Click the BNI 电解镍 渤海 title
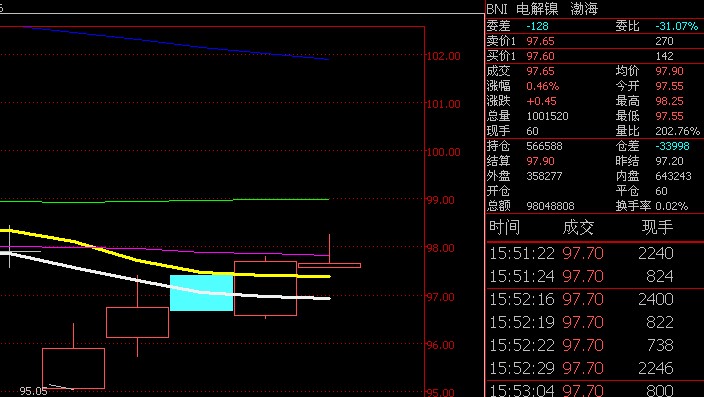 pyautogui.click(x=542, y=9)
